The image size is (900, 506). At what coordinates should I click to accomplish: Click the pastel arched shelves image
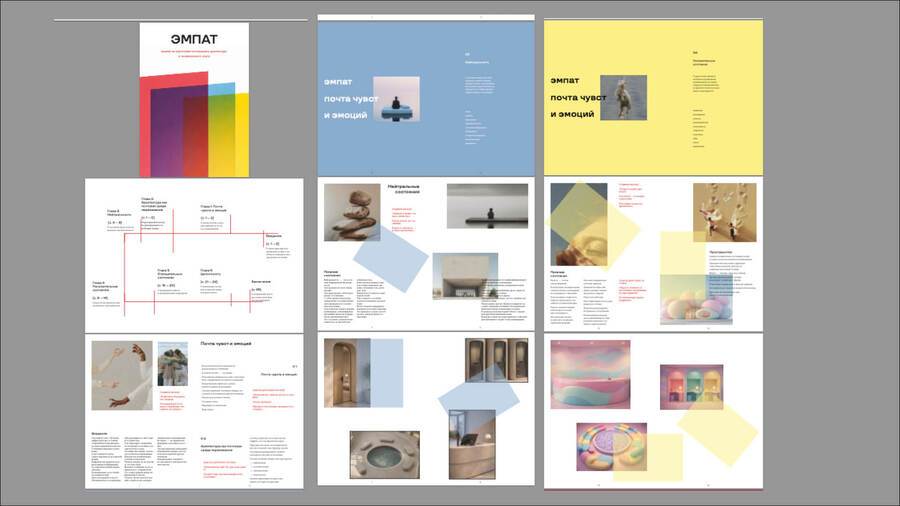point(692,387)
